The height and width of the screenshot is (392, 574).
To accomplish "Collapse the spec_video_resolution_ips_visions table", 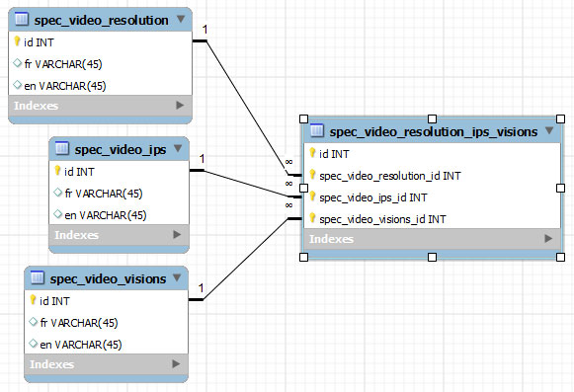I will coord(549,130).
